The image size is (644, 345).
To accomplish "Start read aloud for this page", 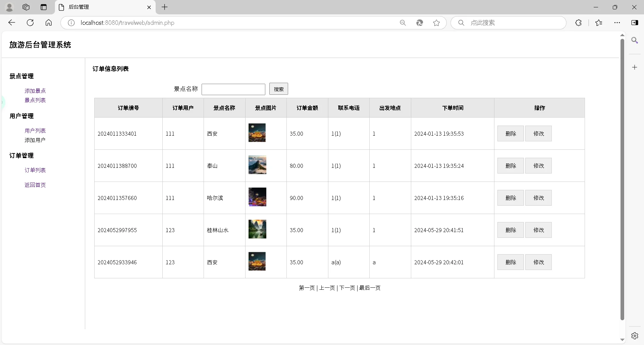I will [420, 23].
